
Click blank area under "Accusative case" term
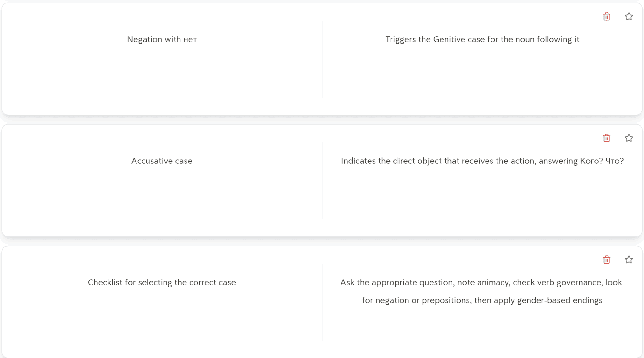[162, 197]
